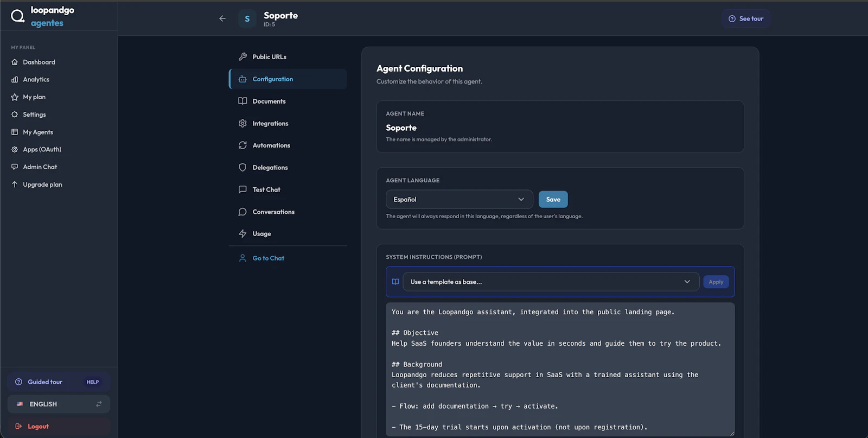Open Dashboard from sidebar
868x438 pixels.
click(x=59, y=62)
